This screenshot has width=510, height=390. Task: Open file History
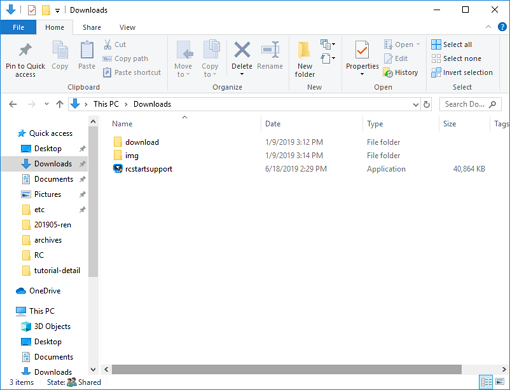point(400,72)
